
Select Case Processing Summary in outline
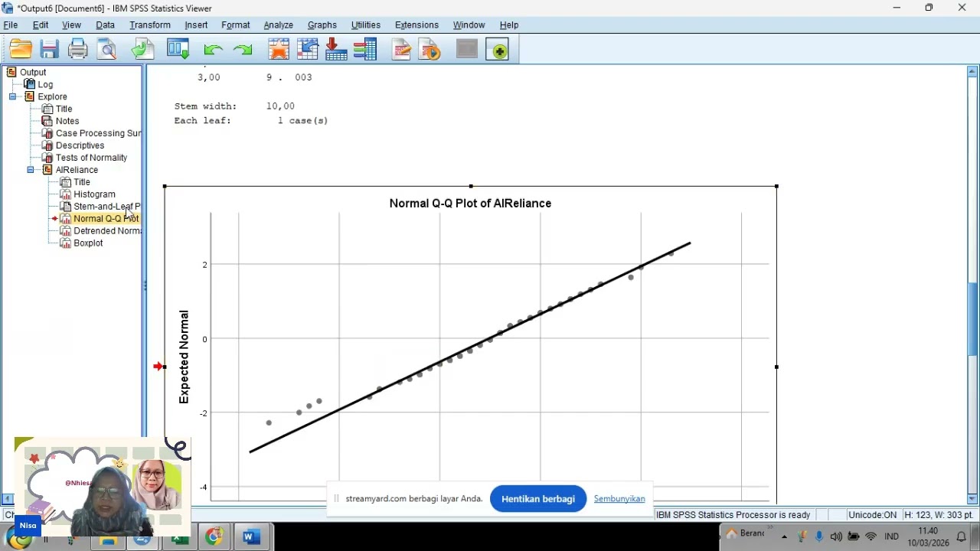point(98,133)
